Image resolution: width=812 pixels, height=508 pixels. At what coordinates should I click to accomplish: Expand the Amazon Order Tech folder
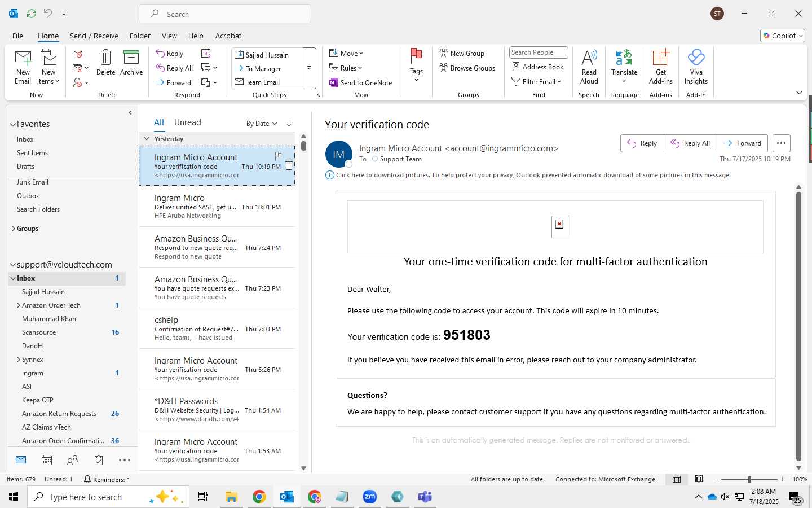coord(19,305)
